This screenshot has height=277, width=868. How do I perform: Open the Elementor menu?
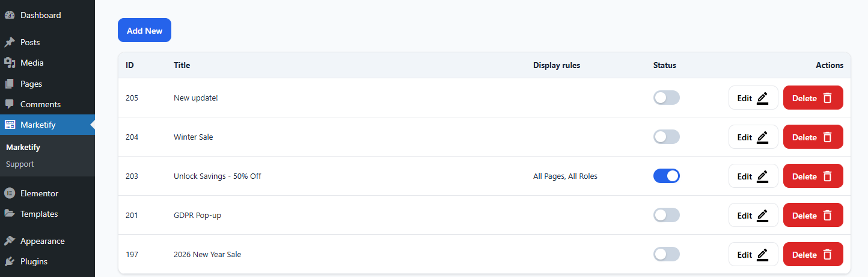pos(47,193)
